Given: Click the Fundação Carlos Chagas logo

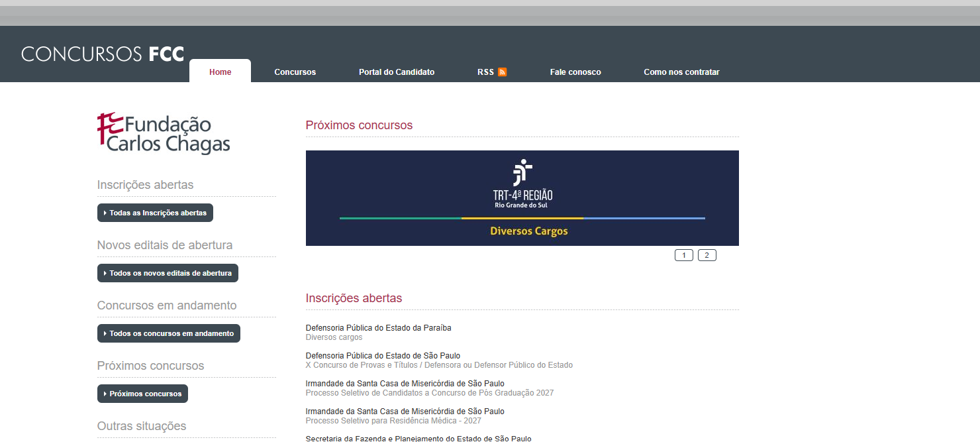Looking at the screenshot, I should [x=164, y=133].
